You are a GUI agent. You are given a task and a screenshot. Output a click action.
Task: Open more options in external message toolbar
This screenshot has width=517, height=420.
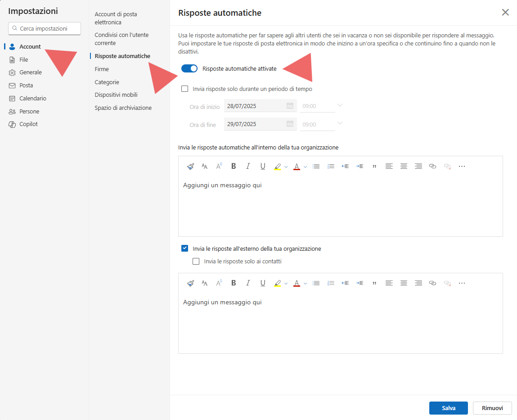point(462,283)
